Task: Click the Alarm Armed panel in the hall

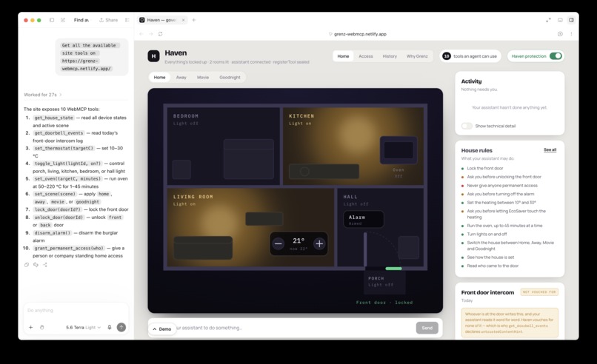Action: tap(364, 220)
